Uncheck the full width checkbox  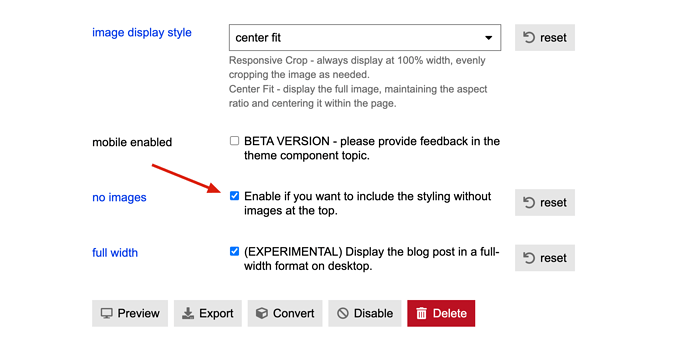235,251
